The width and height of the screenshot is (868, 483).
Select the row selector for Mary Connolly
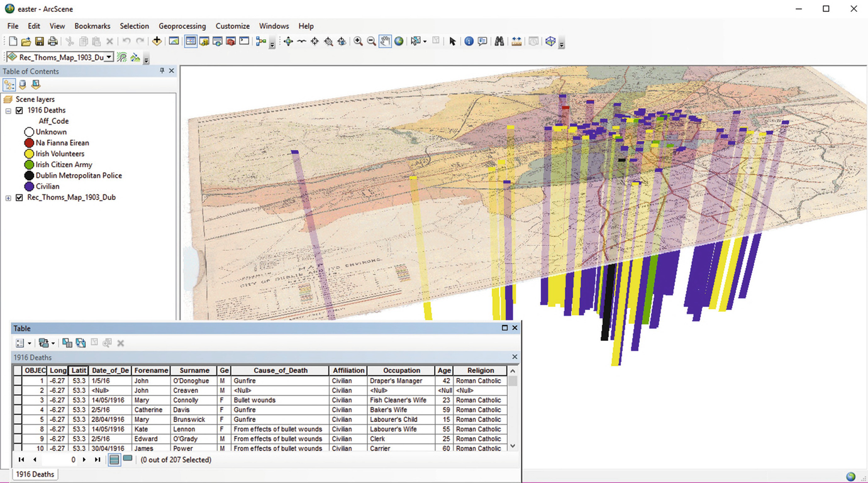[x=18, y=400]
